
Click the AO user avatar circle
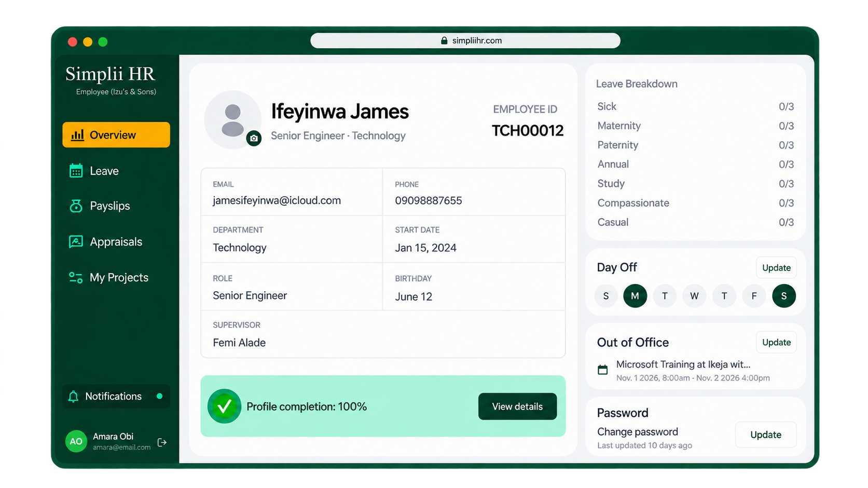point(76,441)
